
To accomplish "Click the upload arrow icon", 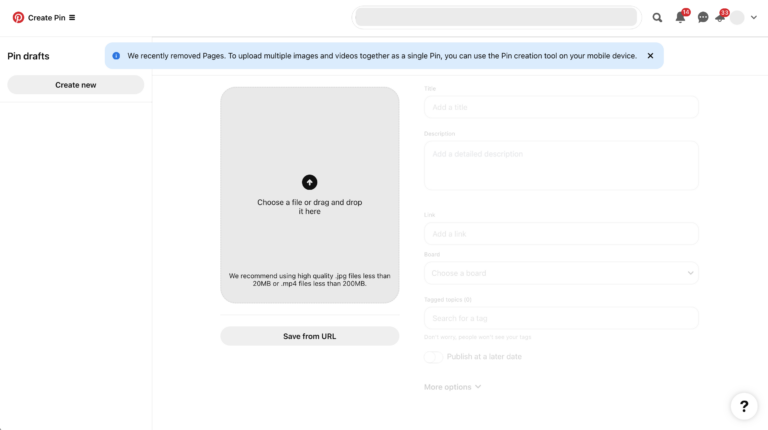I will (x=310, y=182).
